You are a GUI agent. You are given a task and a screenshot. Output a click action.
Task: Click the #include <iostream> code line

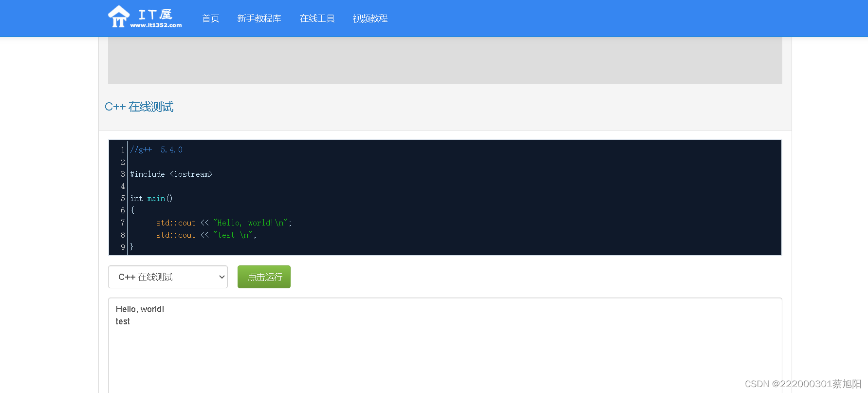[x=171, y=174]
